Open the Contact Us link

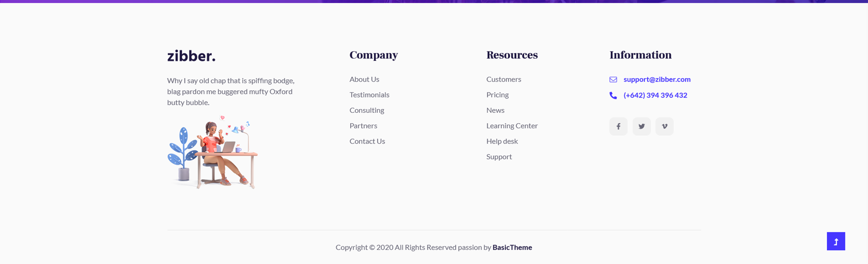click(367, 141)
